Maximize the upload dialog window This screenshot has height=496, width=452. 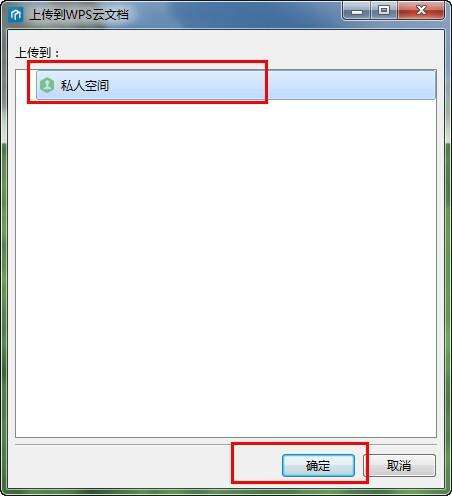384,11
